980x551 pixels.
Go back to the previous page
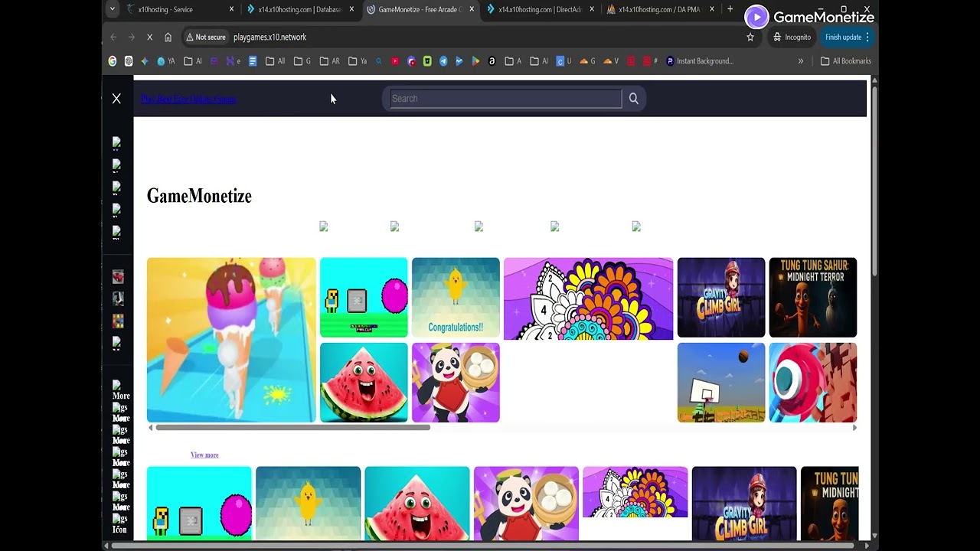click(113, 37)
